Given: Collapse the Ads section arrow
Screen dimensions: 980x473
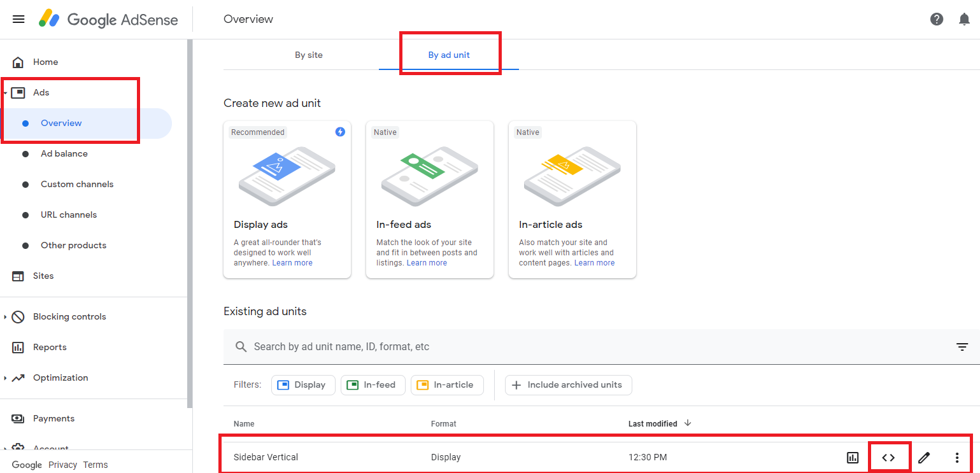Looking at the screenshot, I should [x=5, y=92].
